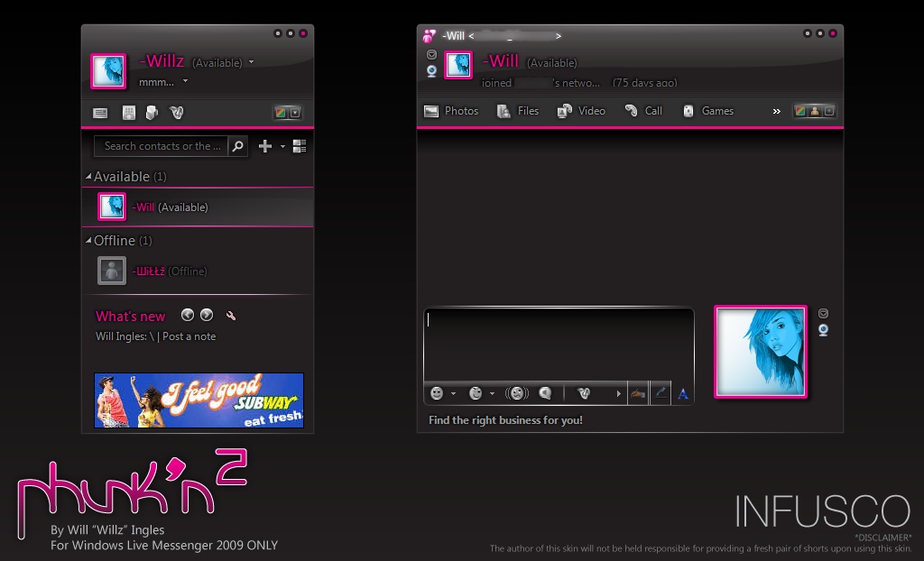The image size is (924, 561).
Task: Open the phone dial pad icon
Action: [x=128, y=113]
